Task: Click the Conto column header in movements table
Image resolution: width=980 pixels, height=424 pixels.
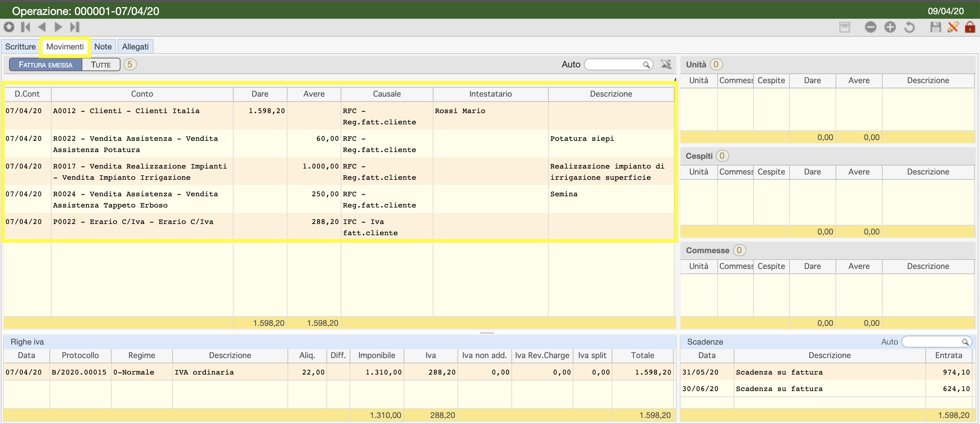Action: pos(142,94)
